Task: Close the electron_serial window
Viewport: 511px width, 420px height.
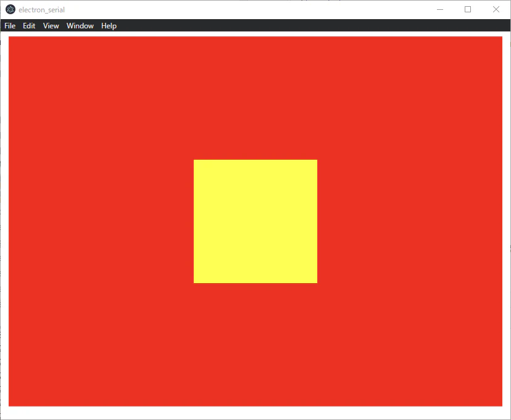Action: pyautogui.click(x=496, y=9)
